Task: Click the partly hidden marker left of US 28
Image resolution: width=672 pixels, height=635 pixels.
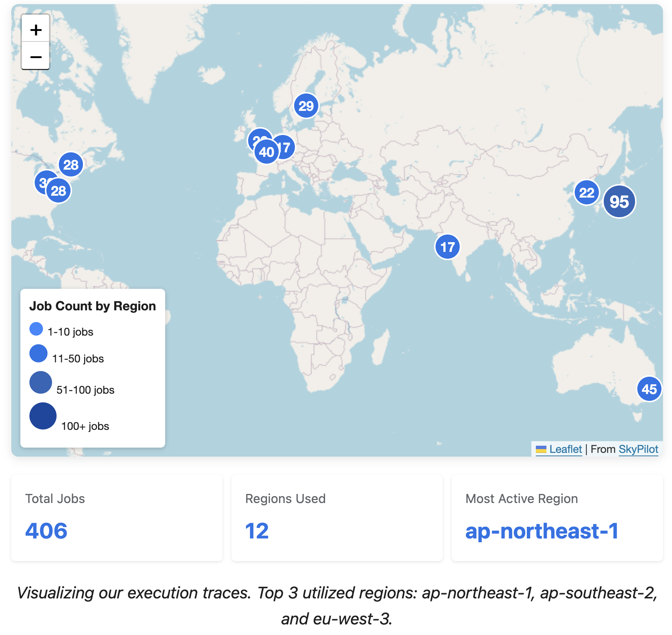Action: (x=40, y=182)
